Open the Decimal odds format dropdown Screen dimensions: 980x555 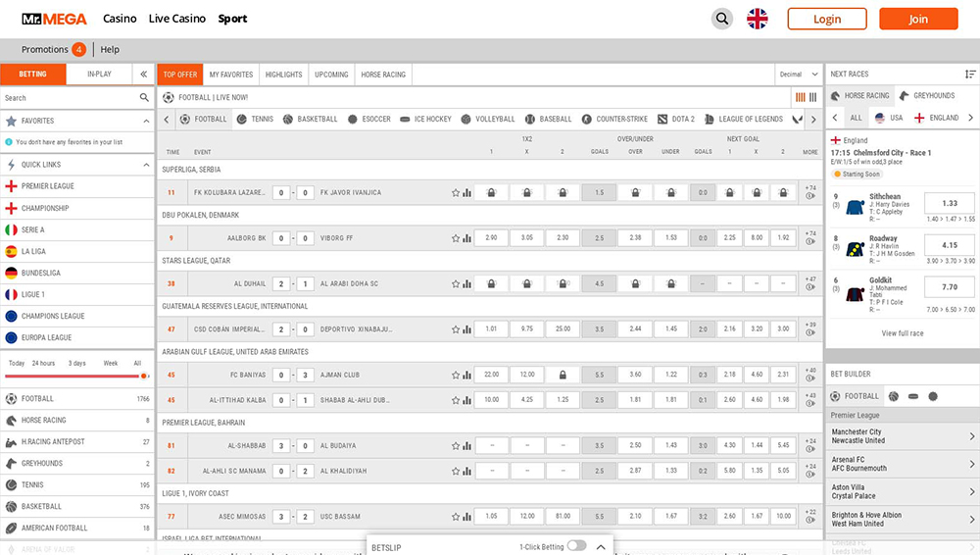point(799,75)
